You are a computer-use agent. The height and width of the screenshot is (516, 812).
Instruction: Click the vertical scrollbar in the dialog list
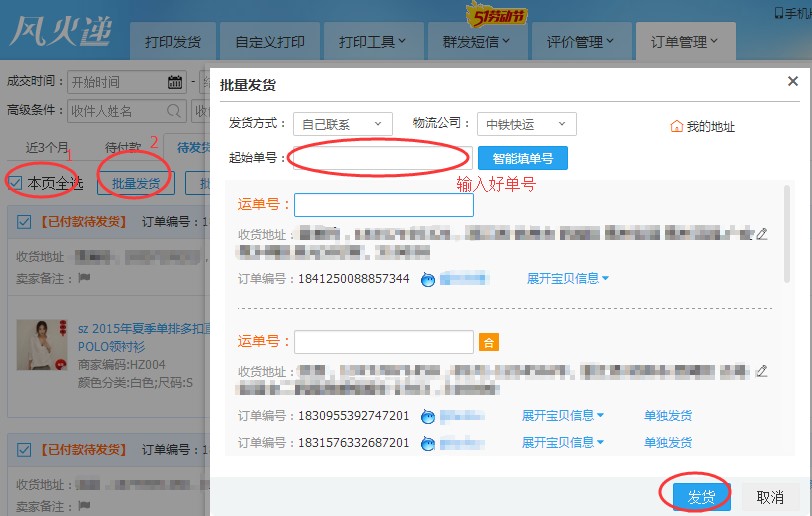pyautogui.click(x=787, y=234)
